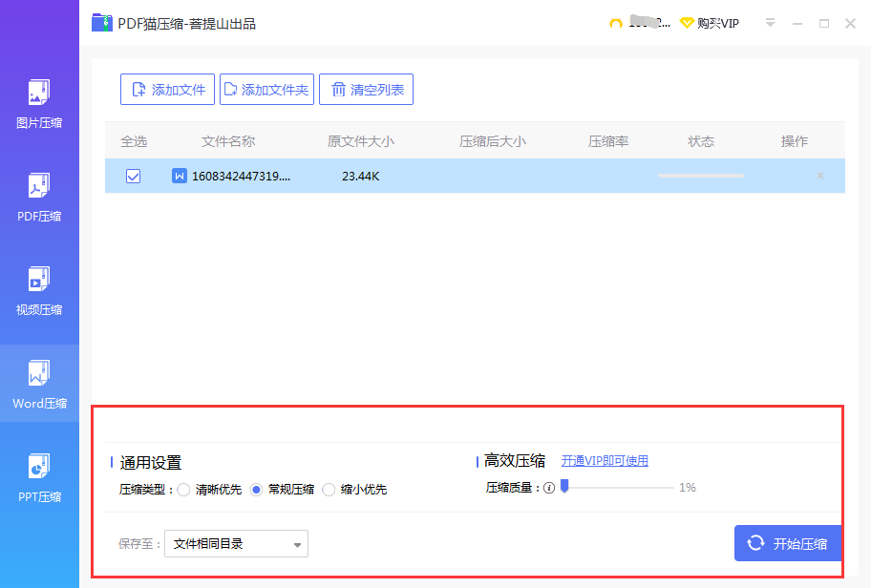Screen dimensions: 871x588
Task: Click the 全选 column header
Action: click(x=134, y=141)
